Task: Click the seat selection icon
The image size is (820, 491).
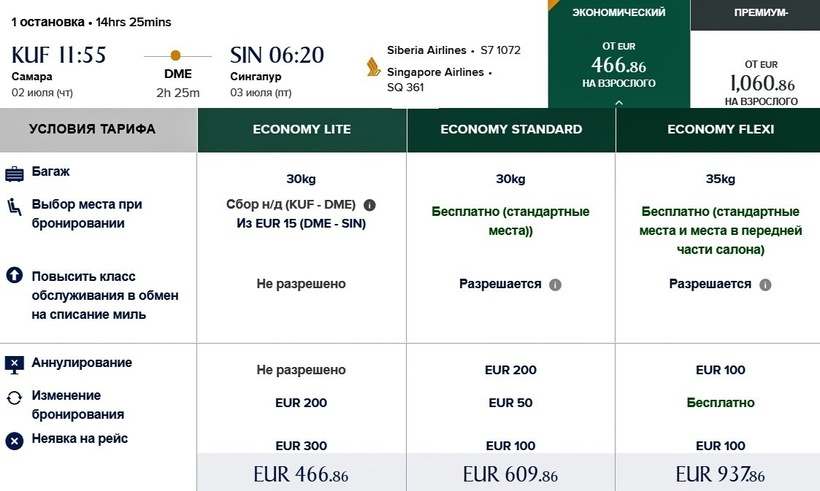Action: click(x=15, y=207)
